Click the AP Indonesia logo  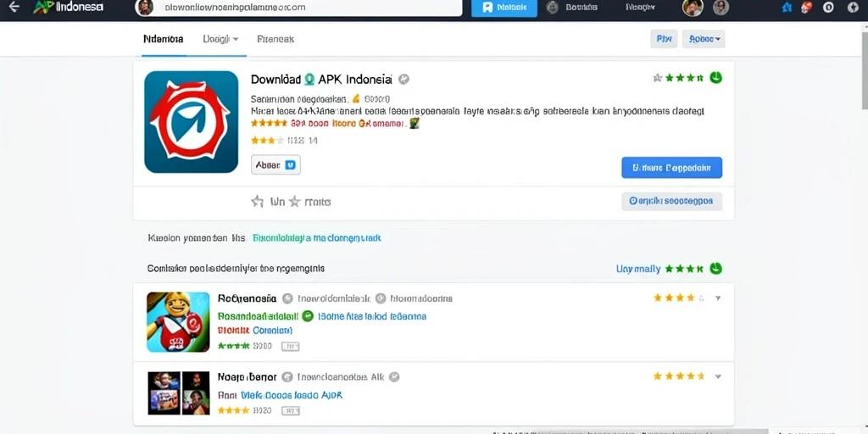(68, 8)
